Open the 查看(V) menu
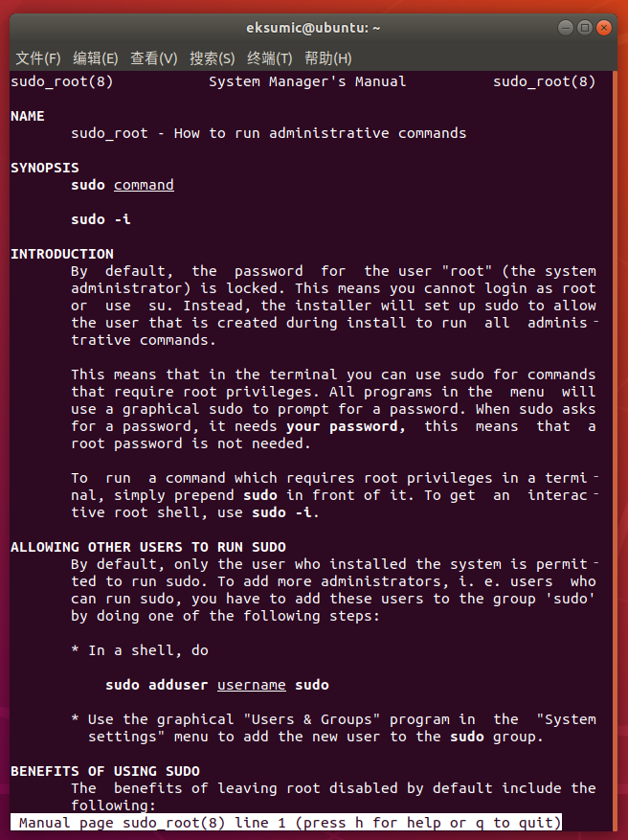628x840 pixels. click(x=154, y=58)
